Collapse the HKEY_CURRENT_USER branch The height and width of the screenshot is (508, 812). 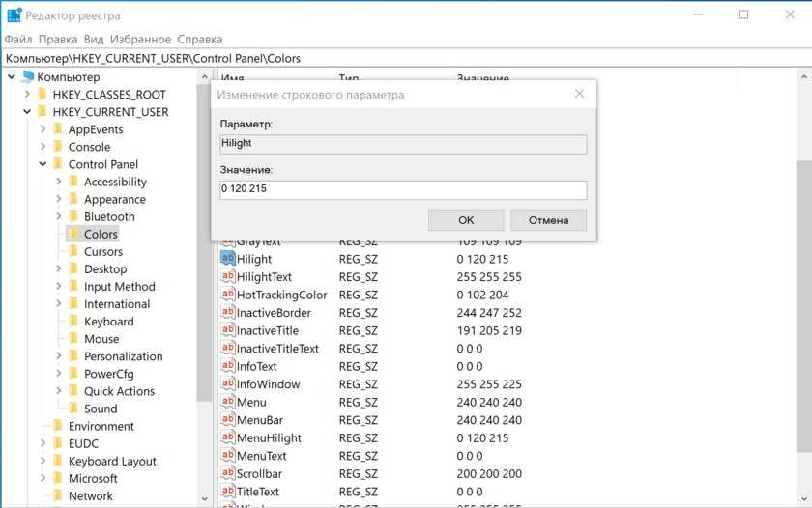coord(27,112)
